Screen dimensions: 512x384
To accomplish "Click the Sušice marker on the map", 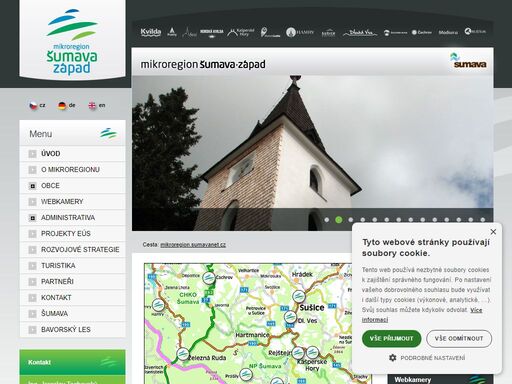I will (x=298, y=296).
